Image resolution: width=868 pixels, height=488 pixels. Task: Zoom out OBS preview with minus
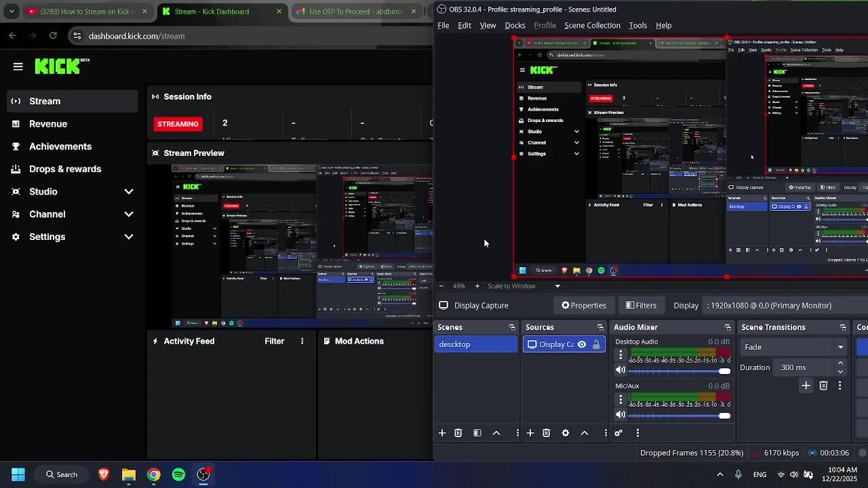pos(441,286)
